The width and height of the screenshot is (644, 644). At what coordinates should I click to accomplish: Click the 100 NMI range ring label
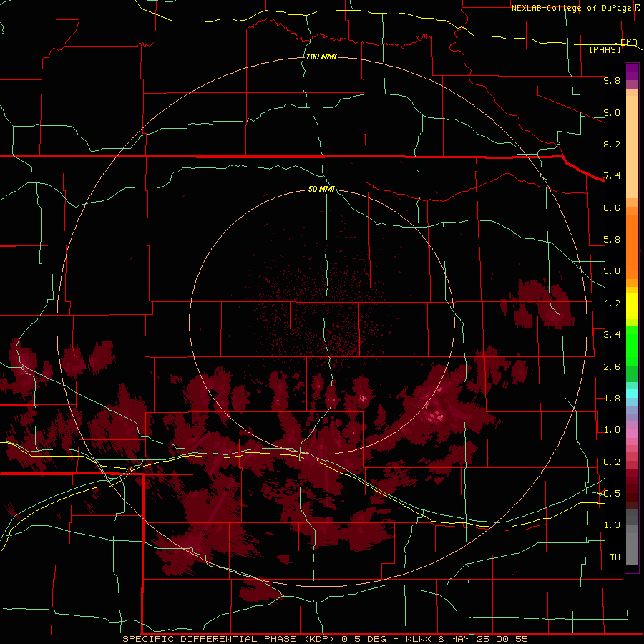coord(321,57)
